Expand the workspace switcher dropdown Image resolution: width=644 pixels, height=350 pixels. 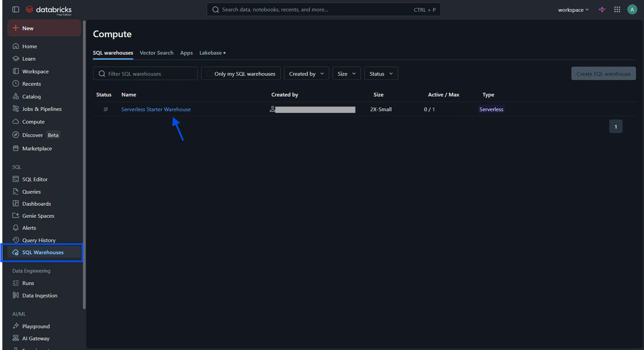tap(573, 10)
